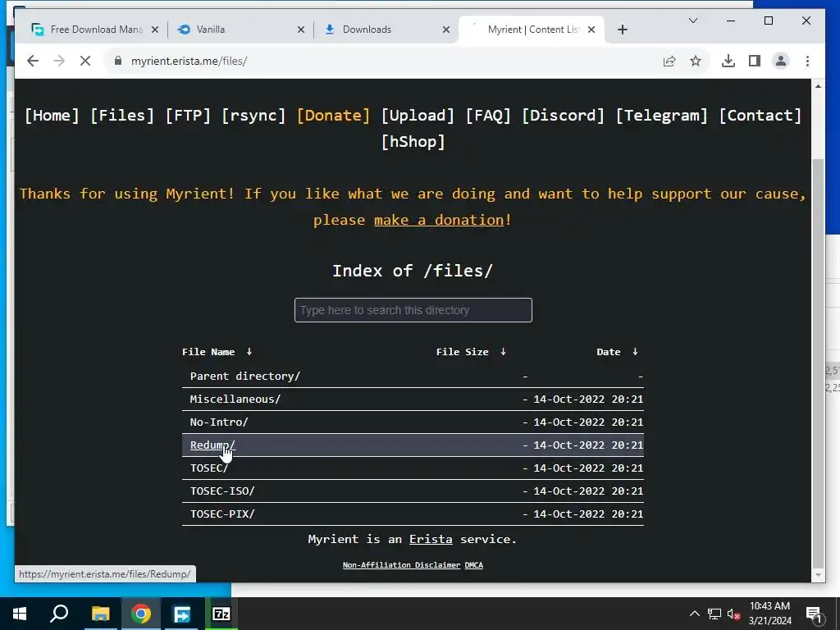Open the TOSEC-ISO/ folder

(222, 491)
